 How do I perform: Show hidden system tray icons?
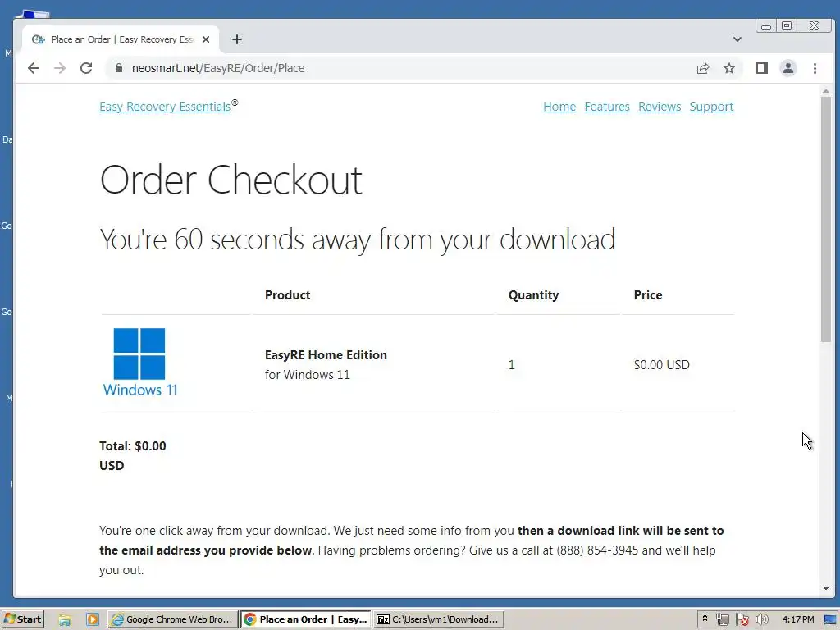pos(705,619)
